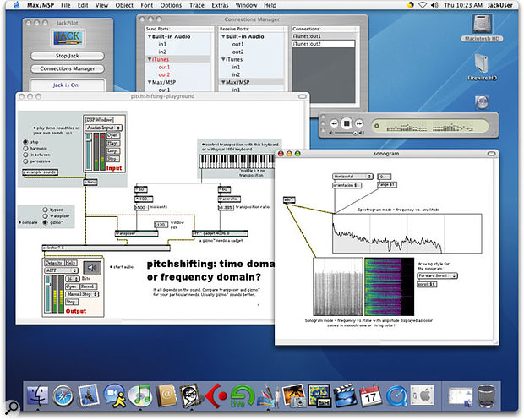Open the Forward Scroll drawing style dropdown

coord(437,275)
